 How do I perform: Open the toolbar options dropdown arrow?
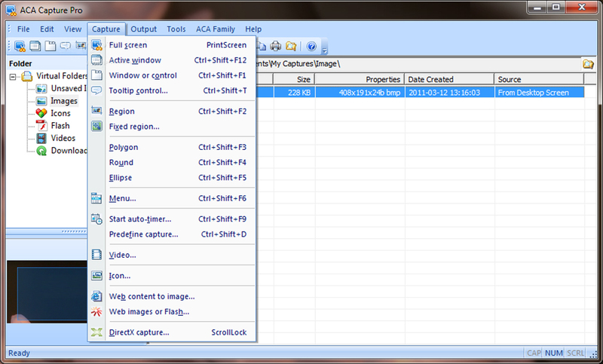point(324,50)
